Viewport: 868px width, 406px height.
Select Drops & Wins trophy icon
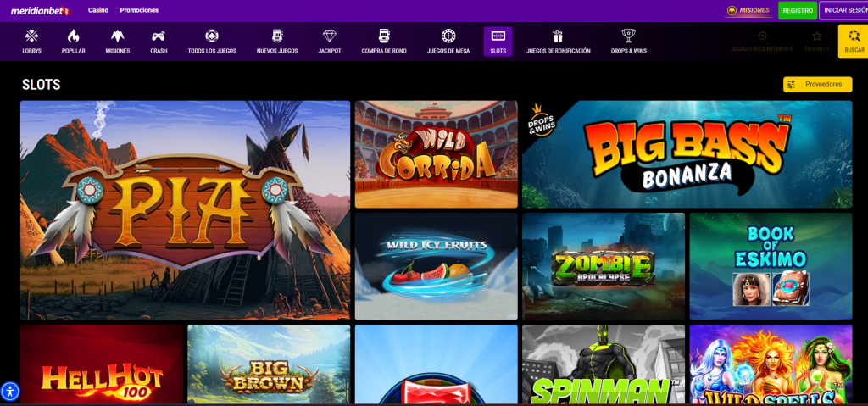pos(628,36)
